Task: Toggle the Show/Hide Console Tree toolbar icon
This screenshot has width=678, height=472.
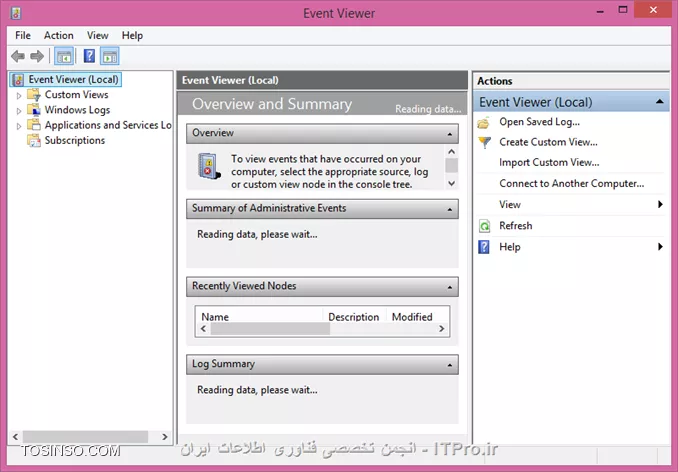Action: click(x=64, y=56)
